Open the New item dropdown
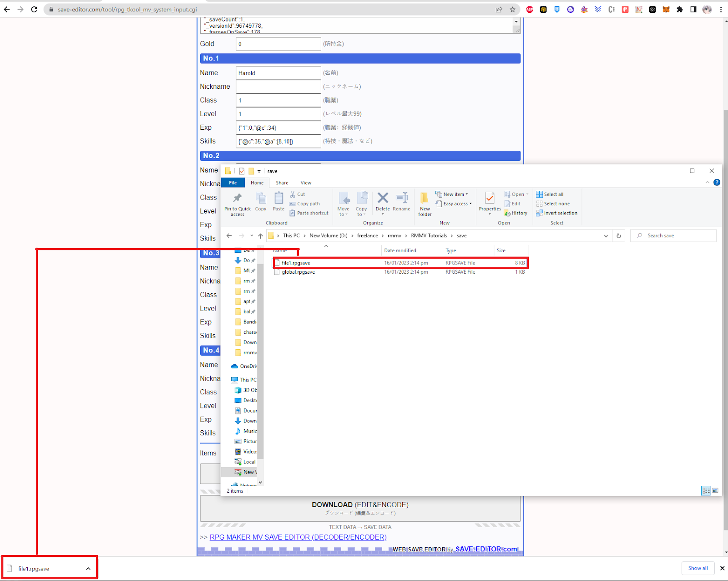728x581 pixels. pyautogui.click(x=451, y=194)
